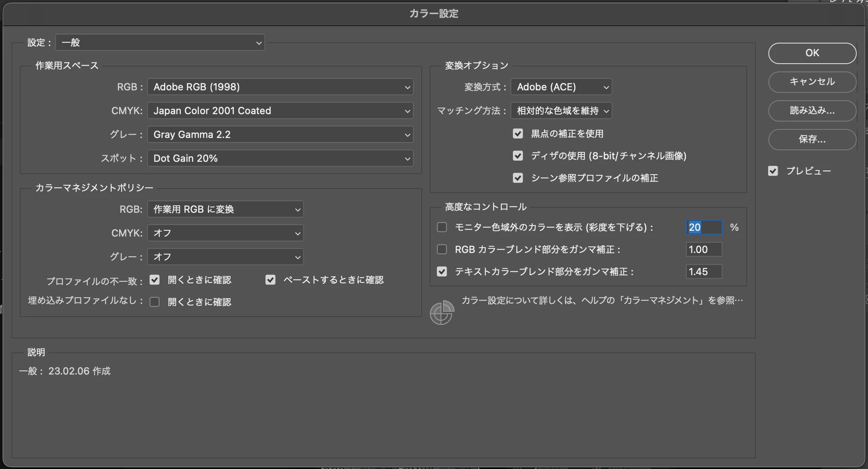Viewport: 868px width, 469px height.
Task: Check モニター色域外のカラーを表示 option
Action: tap(442, 227)
